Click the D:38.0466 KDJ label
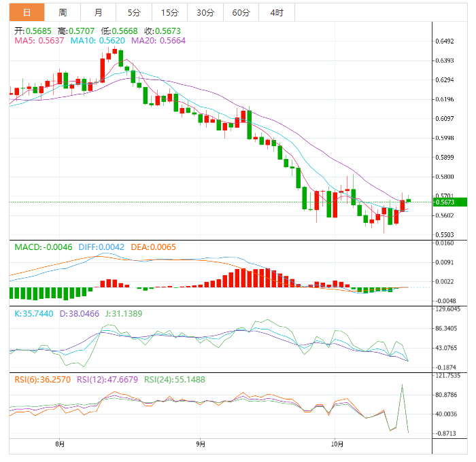Screen dimensions: 476x462 tap(80, 313)
